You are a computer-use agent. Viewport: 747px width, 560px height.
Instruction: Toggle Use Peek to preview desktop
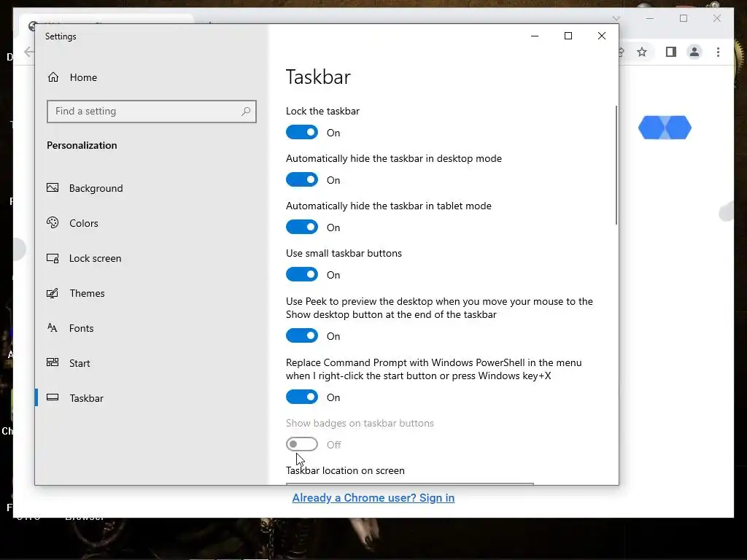coord(301,335)
